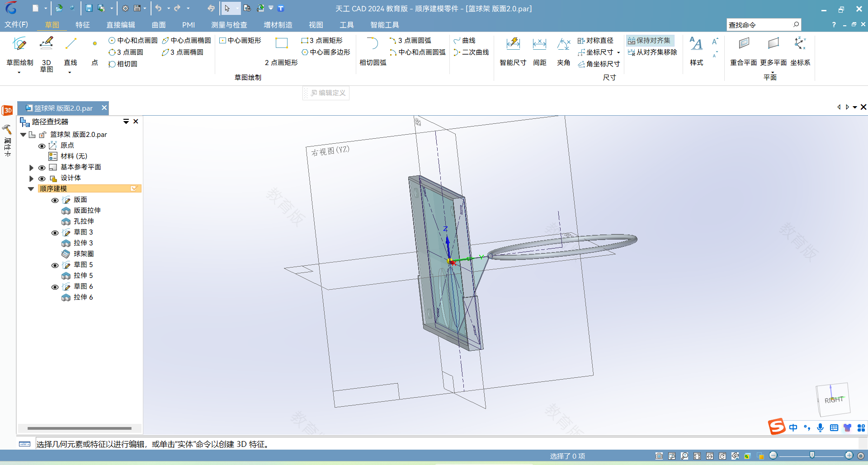Toggle the 中/英 input language indicator
868x465 pixels.
793,427
